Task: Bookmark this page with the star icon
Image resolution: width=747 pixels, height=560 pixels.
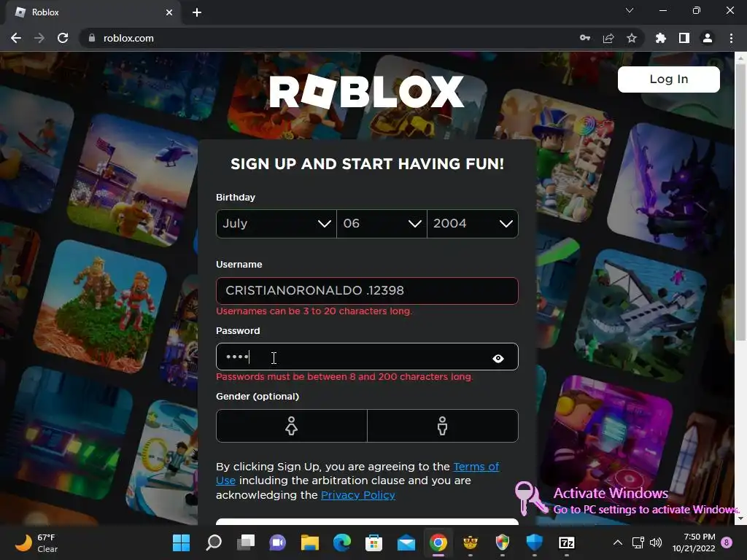Action: tap(632, 38)
